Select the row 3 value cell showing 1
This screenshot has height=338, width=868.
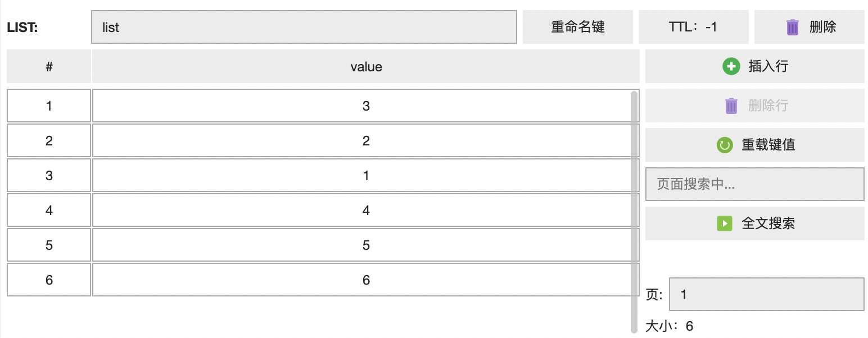pyautogui.click(x=366, y=175)
